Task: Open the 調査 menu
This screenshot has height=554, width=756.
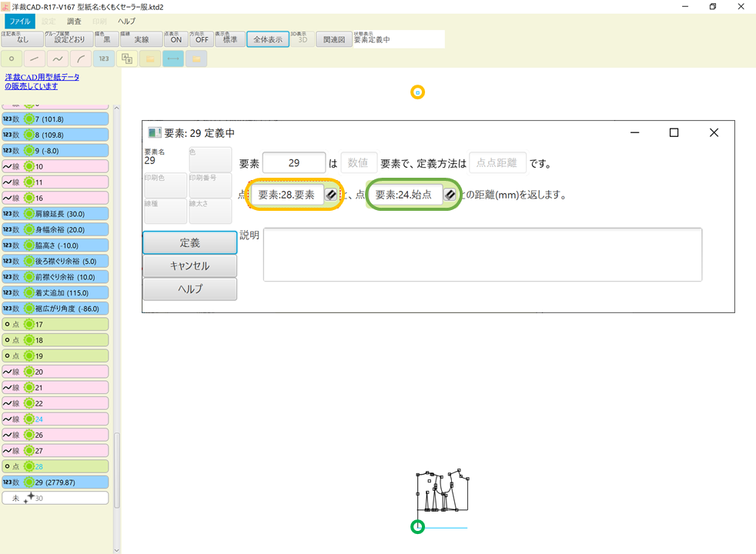Action: point(73,21)
